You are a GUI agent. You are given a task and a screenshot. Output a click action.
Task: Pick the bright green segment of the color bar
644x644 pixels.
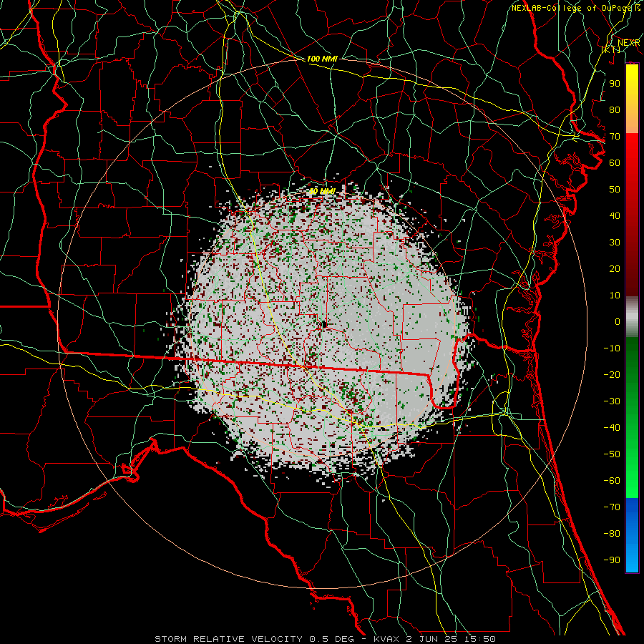pos(632,460)
